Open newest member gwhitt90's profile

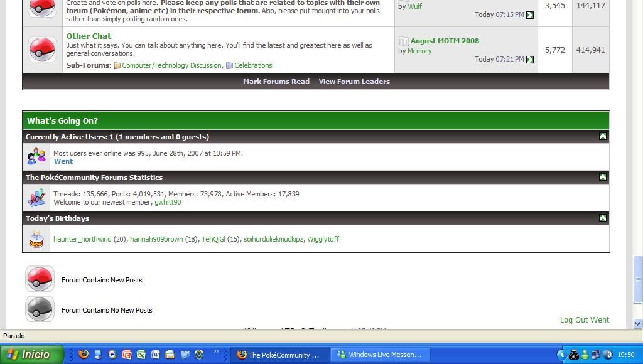click(x=168, y=202)
